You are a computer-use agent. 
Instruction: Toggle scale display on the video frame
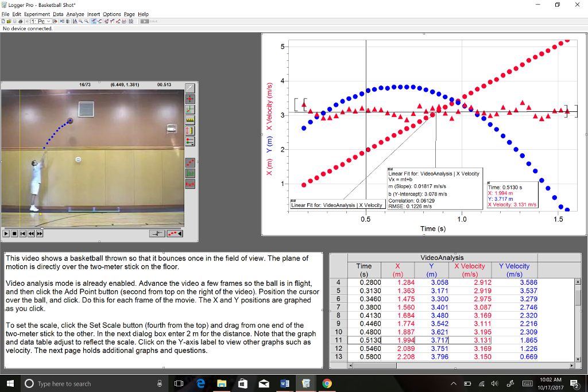[189, 185]
